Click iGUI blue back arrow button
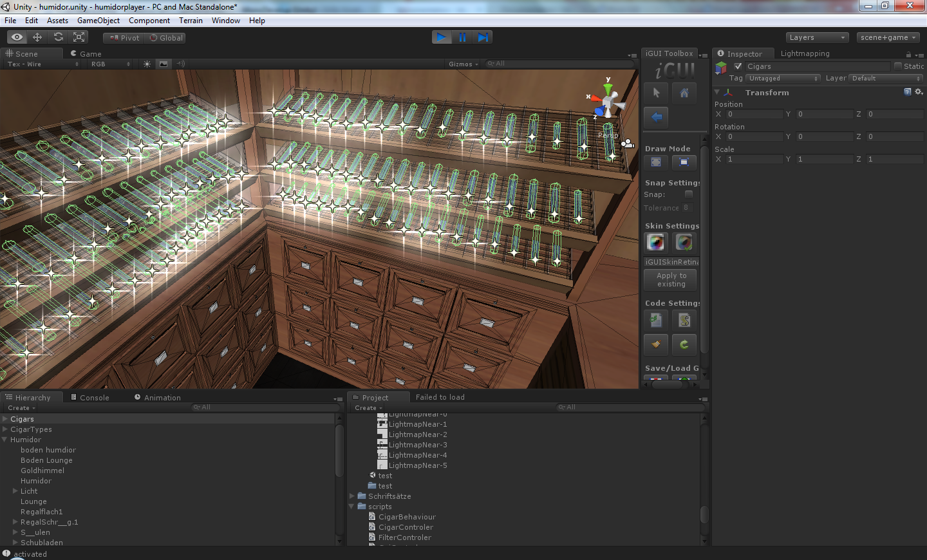 click(x=656, y=117)
